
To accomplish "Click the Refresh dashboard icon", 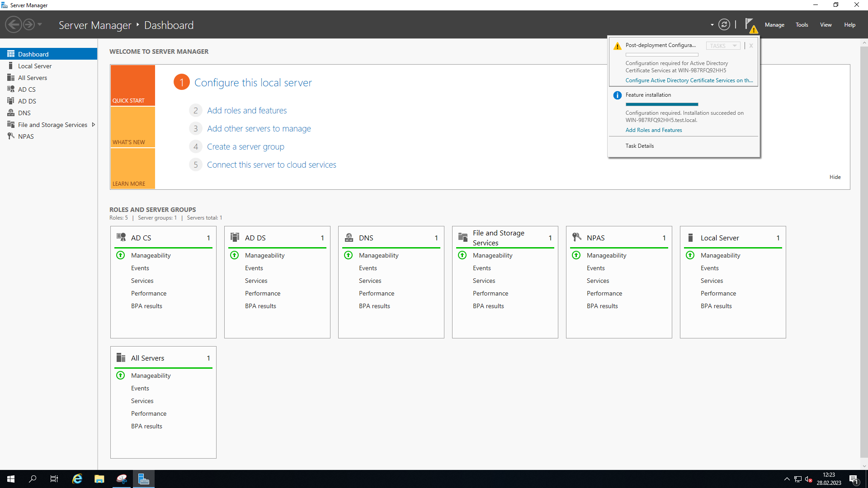I will point(724,24).
